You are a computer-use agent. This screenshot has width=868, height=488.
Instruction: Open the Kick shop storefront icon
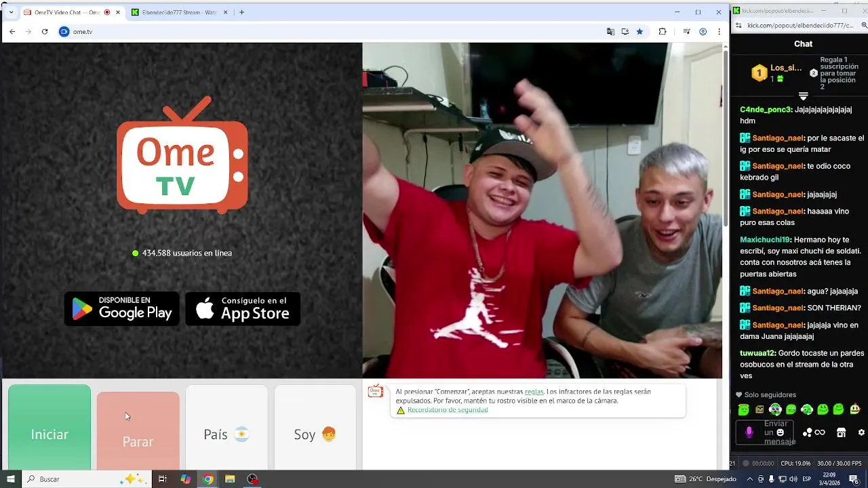[842, 432]
